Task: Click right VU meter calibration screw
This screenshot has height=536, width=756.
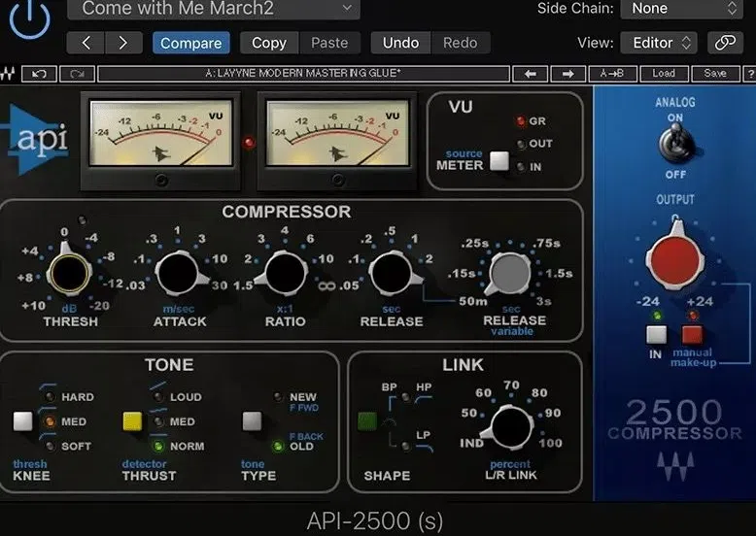Action: [x=337, y=180]
